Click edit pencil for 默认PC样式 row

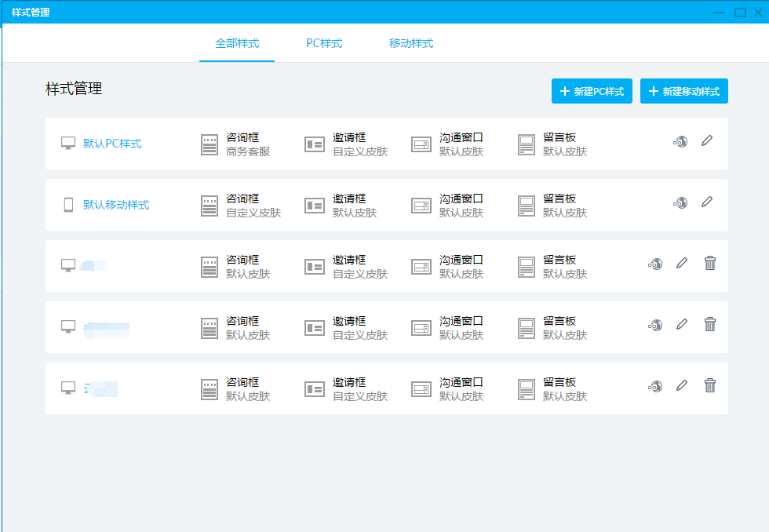pyautogui.click(x=707, y=141)
